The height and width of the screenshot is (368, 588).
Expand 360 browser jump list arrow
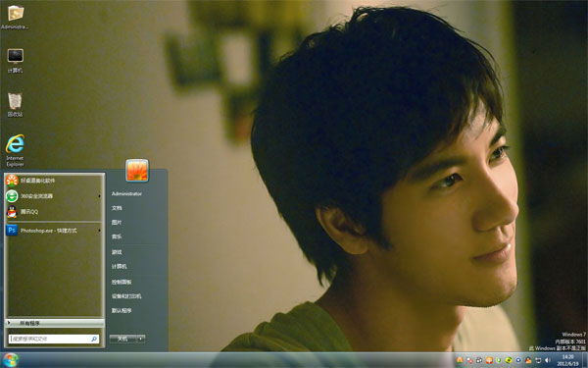tap(99, 196)
